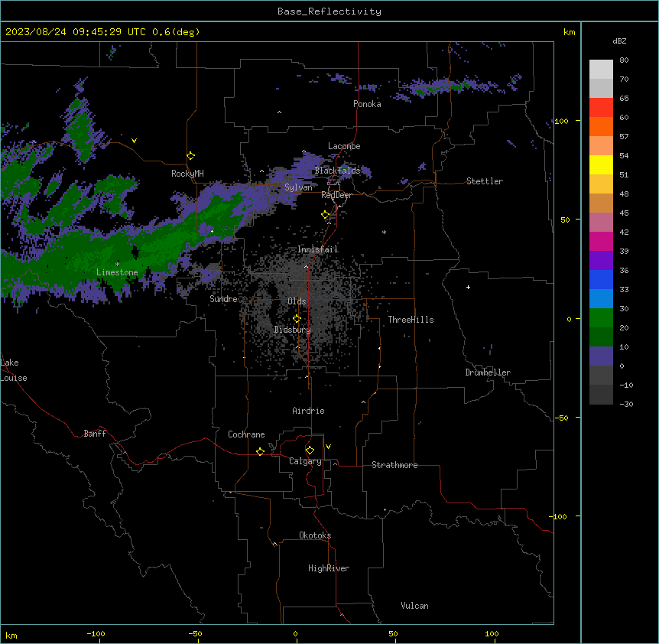Click the white asterisk above Limestone label

pos(117,265)
